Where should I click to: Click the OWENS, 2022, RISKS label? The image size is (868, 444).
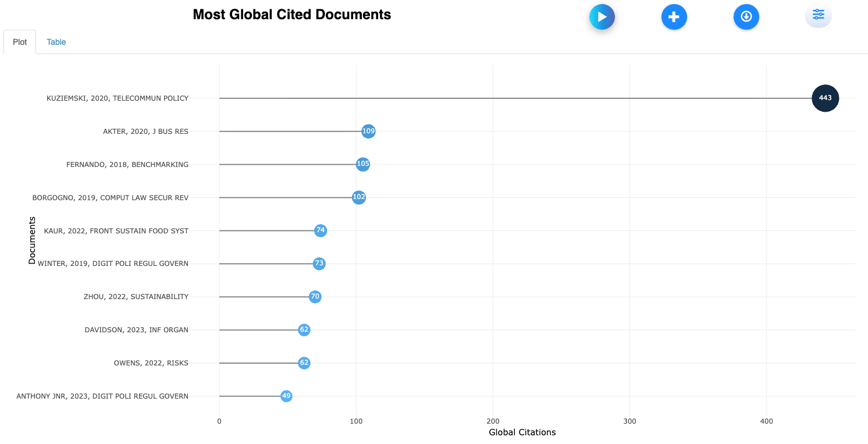[x=151, y=363]
